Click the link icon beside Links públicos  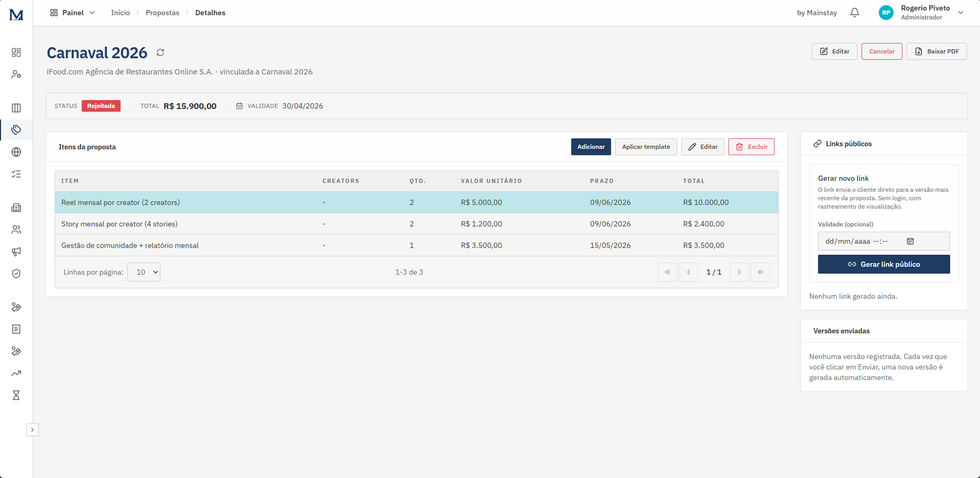[x=818, y=144]
